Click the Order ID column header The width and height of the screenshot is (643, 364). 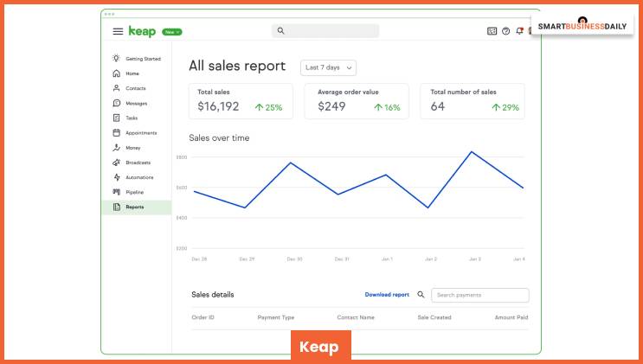tap(203, 317)
